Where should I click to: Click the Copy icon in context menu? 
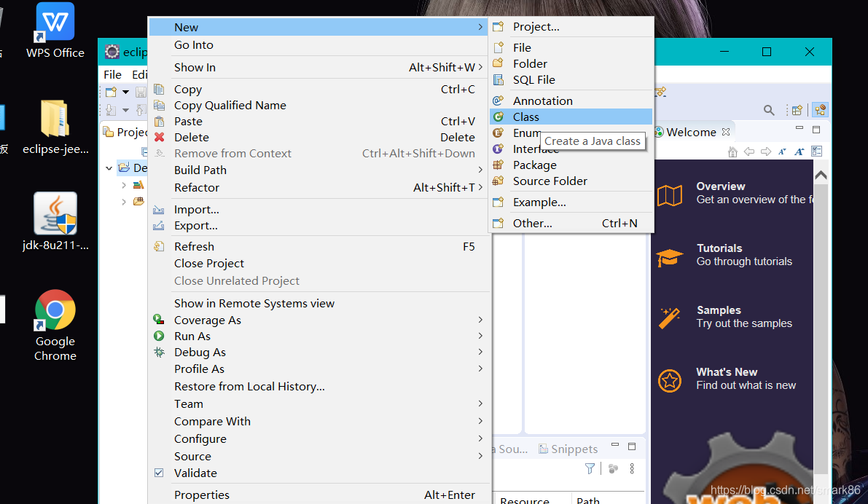point(160,89)
